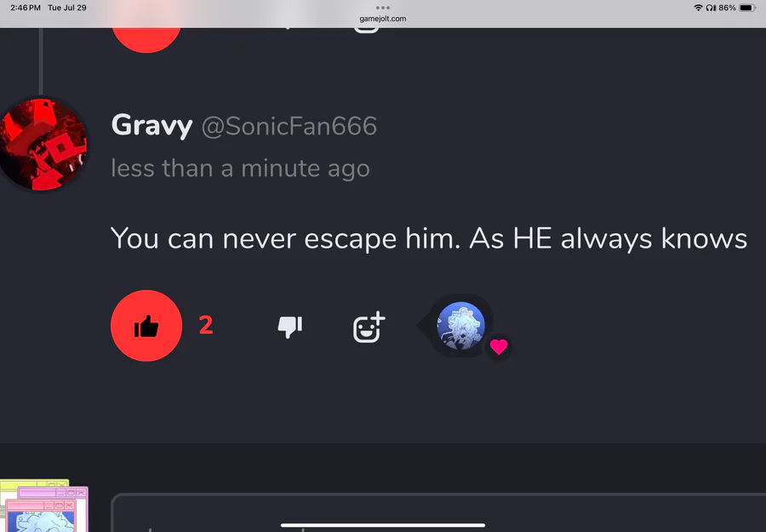The height and width of the screenshot is (532, 766).
Task: Click the 'less than a minute ago' timestamp
Action: click(x=240, y=169)
